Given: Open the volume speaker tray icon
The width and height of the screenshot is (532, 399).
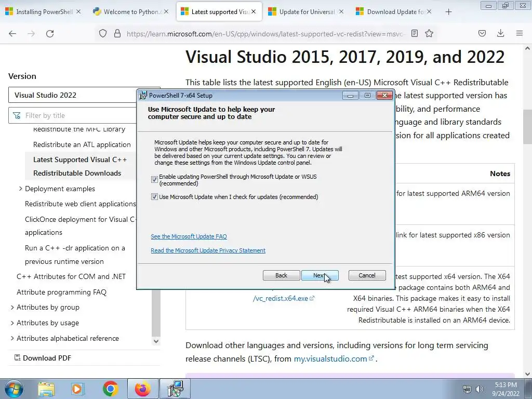Looking at the screenshot, I should 480,390.
